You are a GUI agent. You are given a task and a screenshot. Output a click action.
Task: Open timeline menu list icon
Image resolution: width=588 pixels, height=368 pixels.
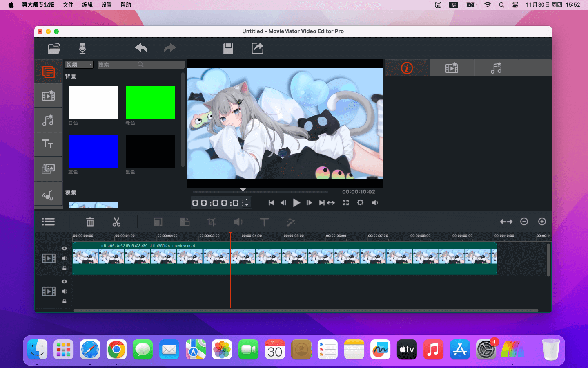[x=48, y=222]
